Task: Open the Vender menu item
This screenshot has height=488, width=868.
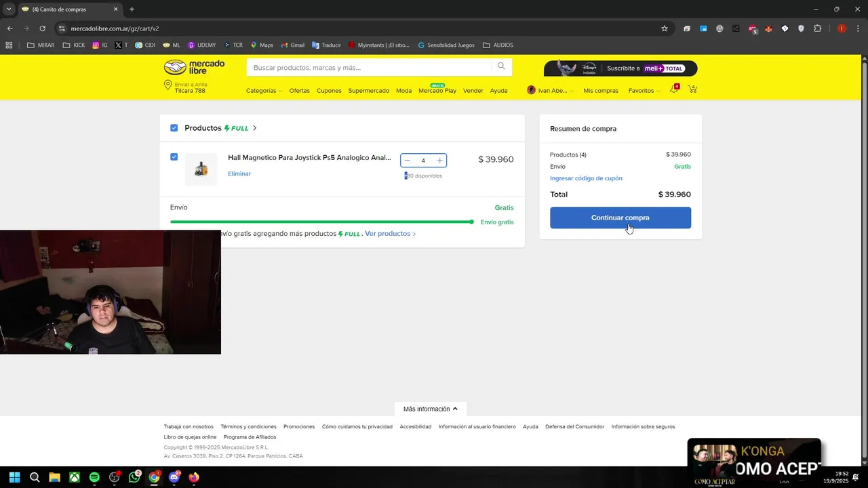Action: point(473,91)
